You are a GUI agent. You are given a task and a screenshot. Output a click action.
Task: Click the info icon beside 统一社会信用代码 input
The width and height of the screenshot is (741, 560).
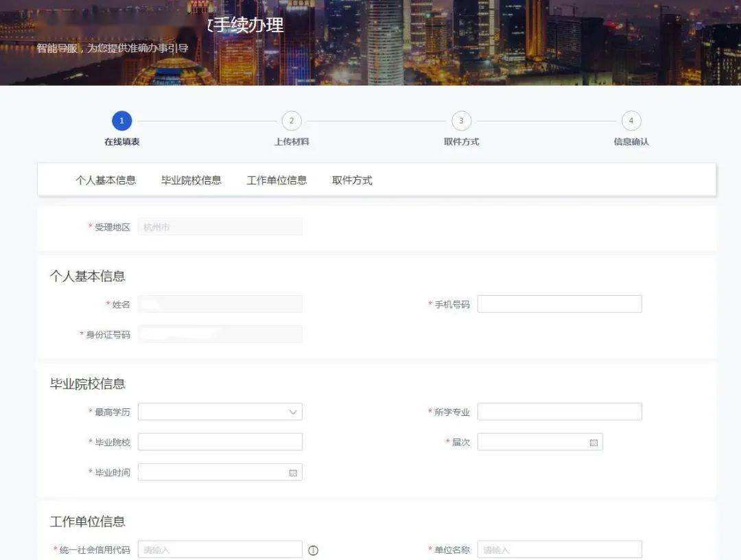pyautogui.click(x=313, y=549)
